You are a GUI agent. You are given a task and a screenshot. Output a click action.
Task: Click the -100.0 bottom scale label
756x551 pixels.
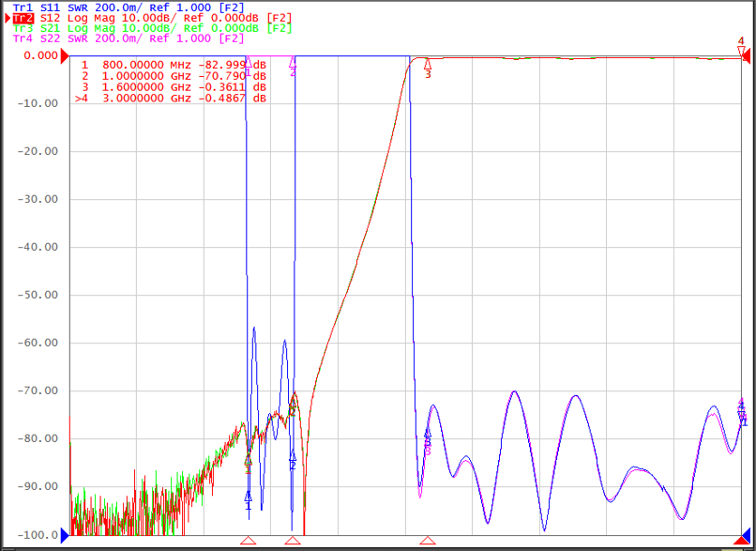coord(38,535)
